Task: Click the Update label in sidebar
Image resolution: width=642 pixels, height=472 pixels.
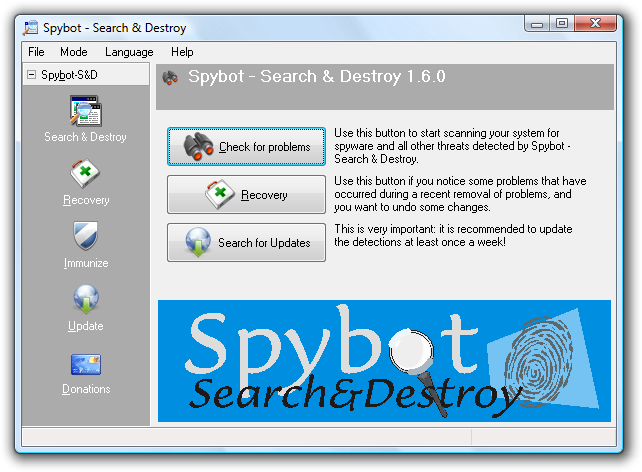Action: point(86,326)
